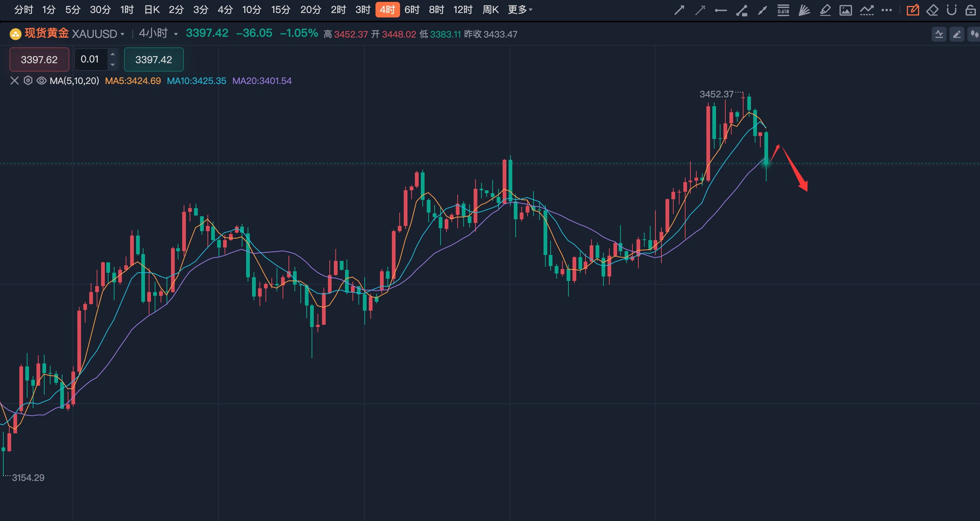Select the trend forecast line tool
Viewport: 980px width, 521px height.
pos(866,10)
